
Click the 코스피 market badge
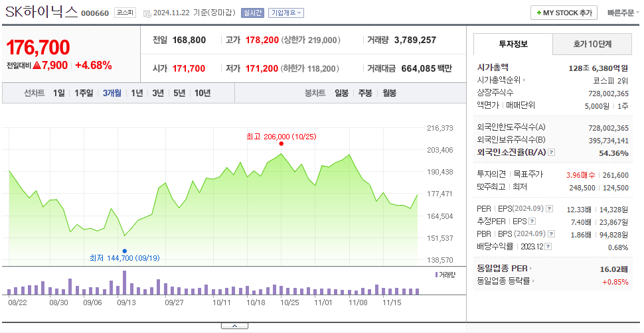click(125, 13)
